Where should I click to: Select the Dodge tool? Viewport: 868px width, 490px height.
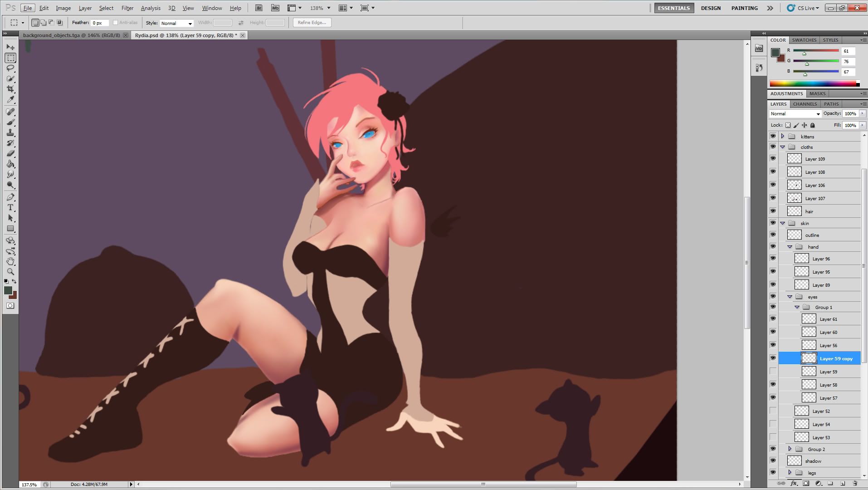[10, 185]
